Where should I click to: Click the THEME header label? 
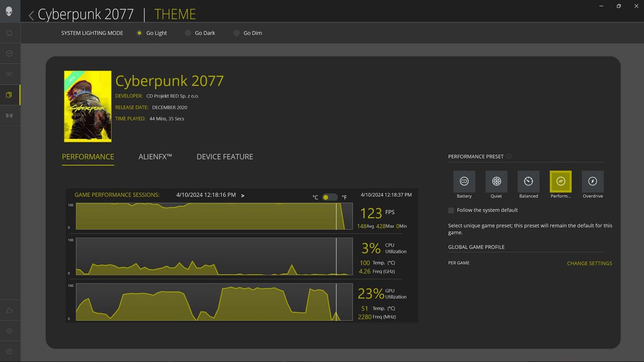coord(175,14)
